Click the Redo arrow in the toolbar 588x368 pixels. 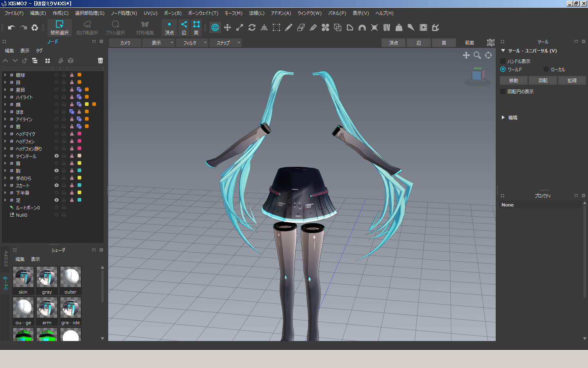(23, 27)
